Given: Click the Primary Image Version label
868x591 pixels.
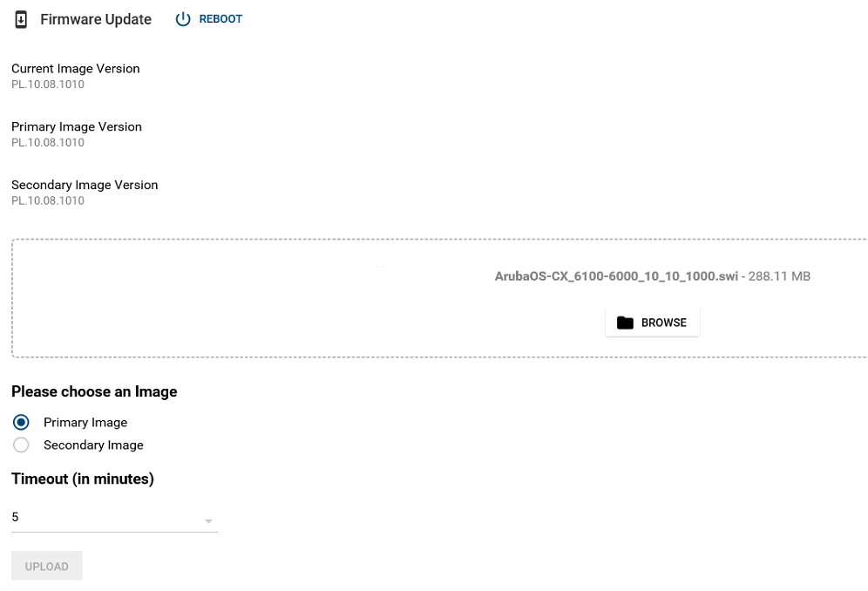Looking at the screenshot, I should point(77,127).
